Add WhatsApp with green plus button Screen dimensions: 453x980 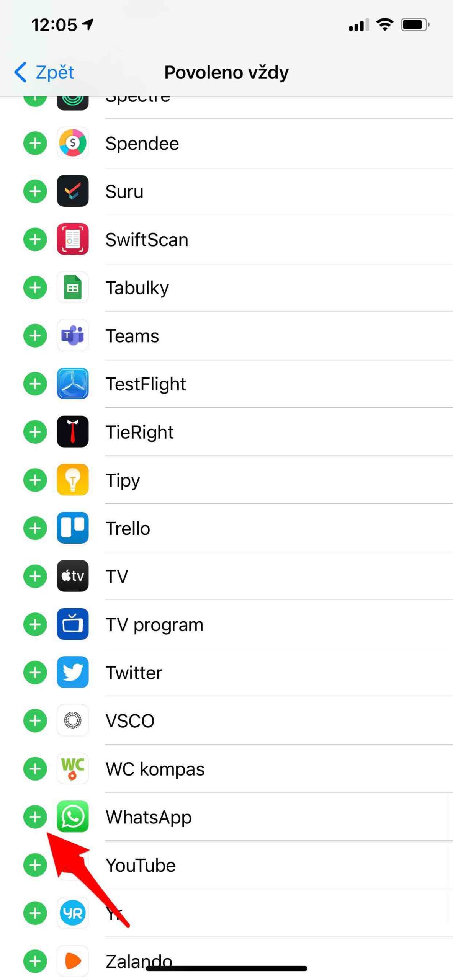[35, 817]
